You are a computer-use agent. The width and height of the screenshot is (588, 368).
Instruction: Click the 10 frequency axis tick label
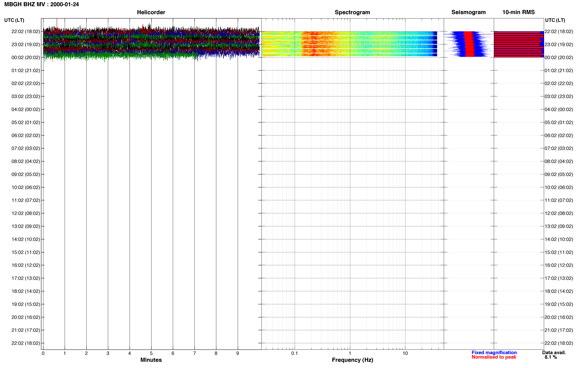click(x=405, y=353)
